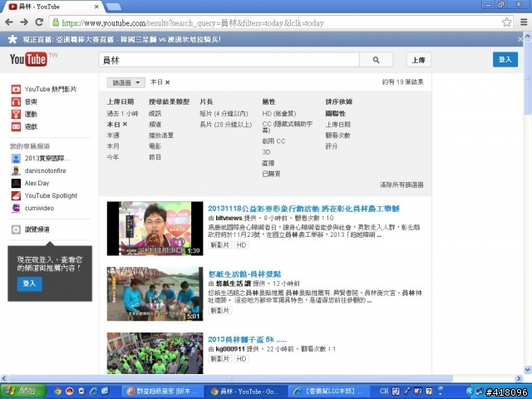Click the 1:39 video thumbnail
Viewport: 532px width, 399px height.
click(x=155, y=229)
